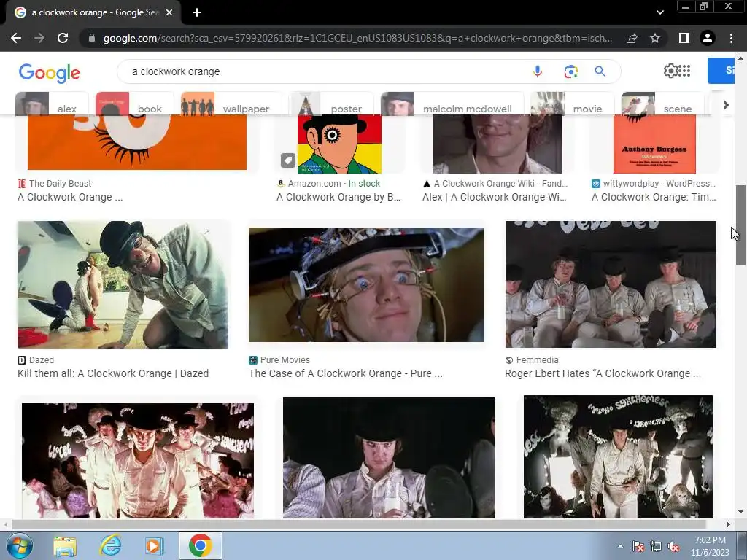Open 'A Clockwork Orange: Tim...' WordPress link
747x560 pixels.
pyautogui.click(x=654, y=197)
